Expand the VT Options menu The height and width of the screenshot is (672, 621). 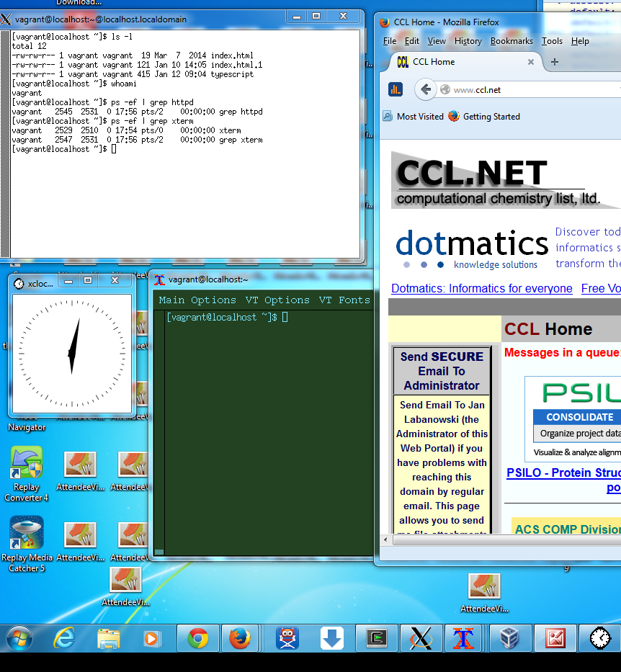point(277,300)
